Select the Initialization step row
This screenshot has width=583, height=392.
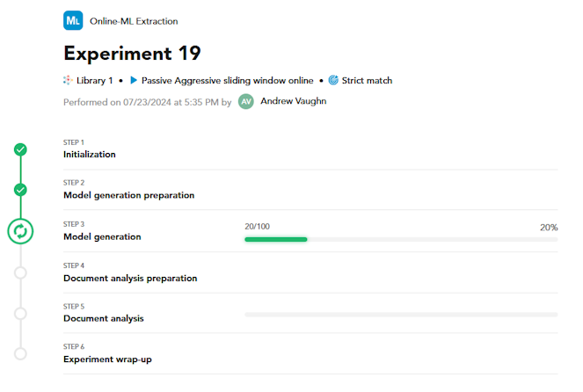click(89, 155)
